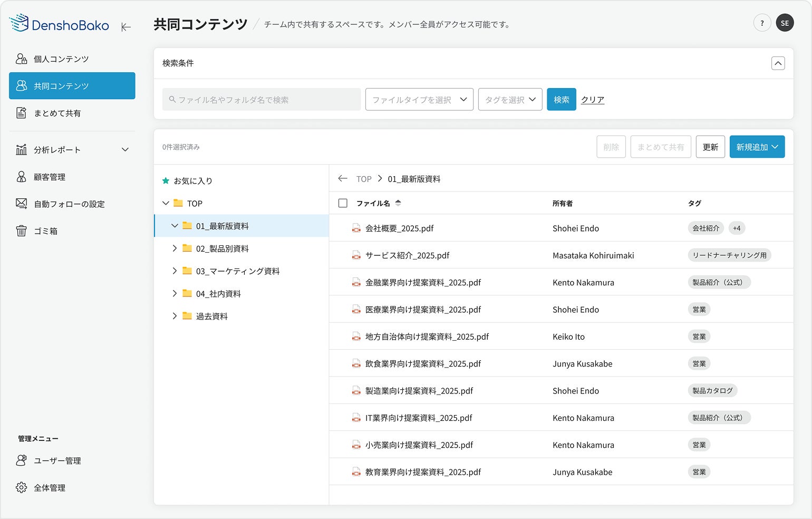Toggle the select-all files checkbox

pos(343,203)
